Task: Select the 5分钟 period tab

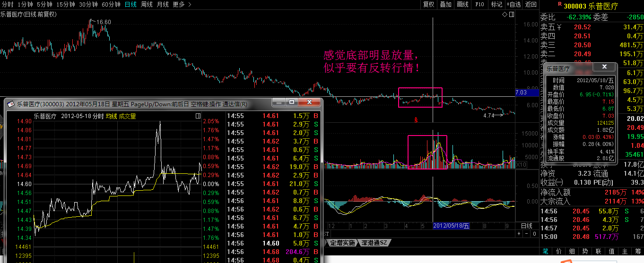Action: point(45,4)
